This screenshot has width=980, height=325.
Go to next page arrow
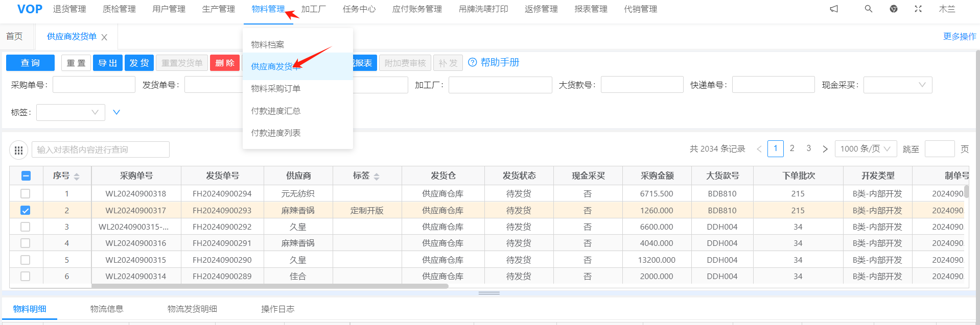pos(825,149)
